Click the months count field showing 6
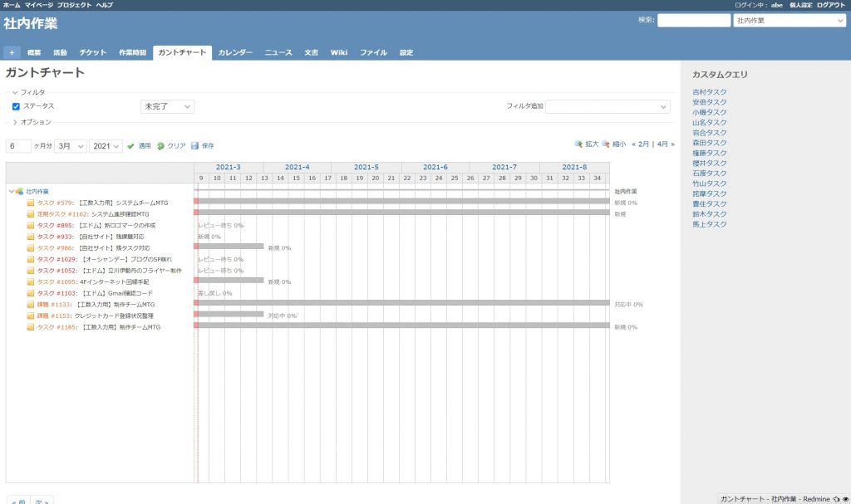 coord(18,146)
